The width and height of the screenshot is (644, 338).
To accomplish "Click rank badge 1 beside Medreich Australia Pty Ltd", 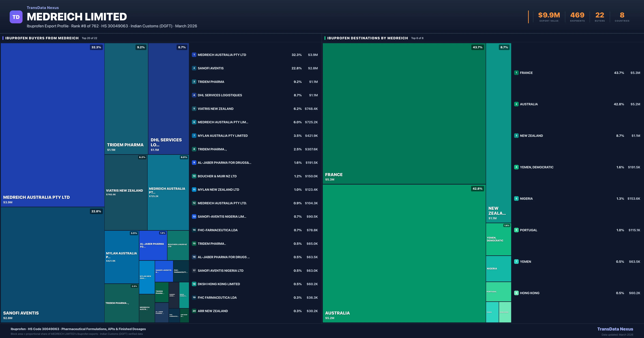I will 194,55.
